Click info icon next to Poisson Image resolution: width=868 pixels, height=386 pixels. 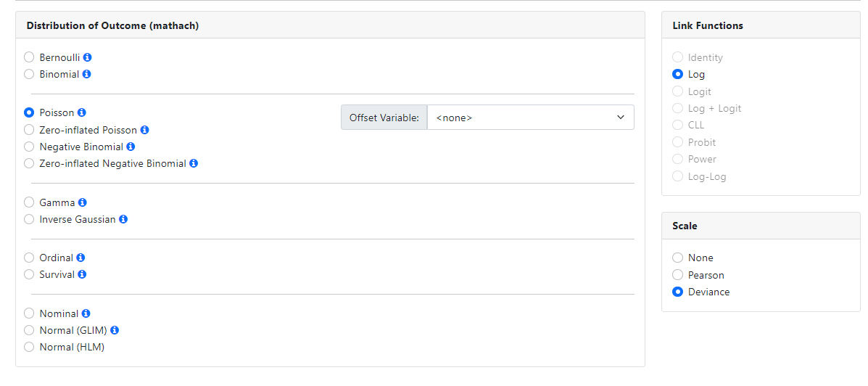click(82, 112)
